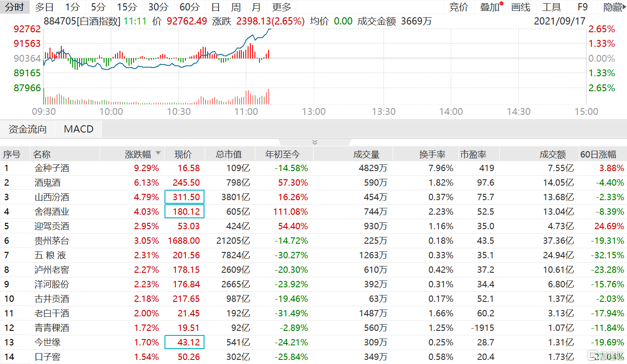Click the 11:00 time axis marker
This screenshot has height=364, width=627.
tap(246, 112)
